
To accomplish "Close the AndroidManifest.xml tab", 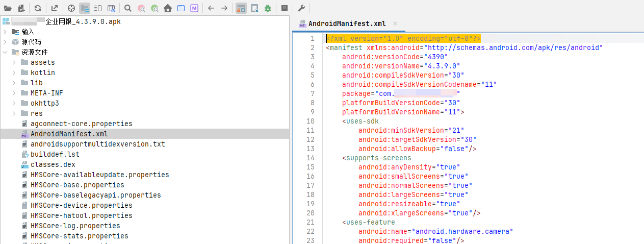I will point(395,23).
